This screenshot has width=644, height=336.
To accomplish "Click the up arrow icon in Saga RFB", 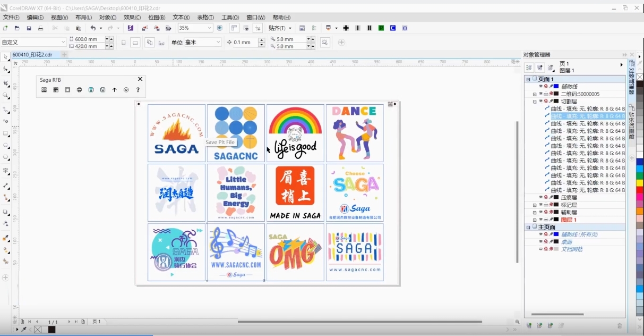I will 114,90.
